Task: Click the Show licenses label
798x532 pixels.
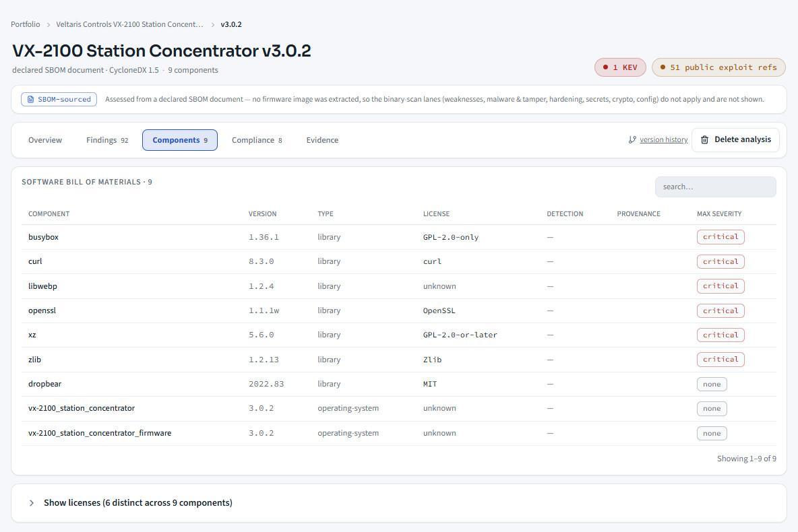Action: 138,503
